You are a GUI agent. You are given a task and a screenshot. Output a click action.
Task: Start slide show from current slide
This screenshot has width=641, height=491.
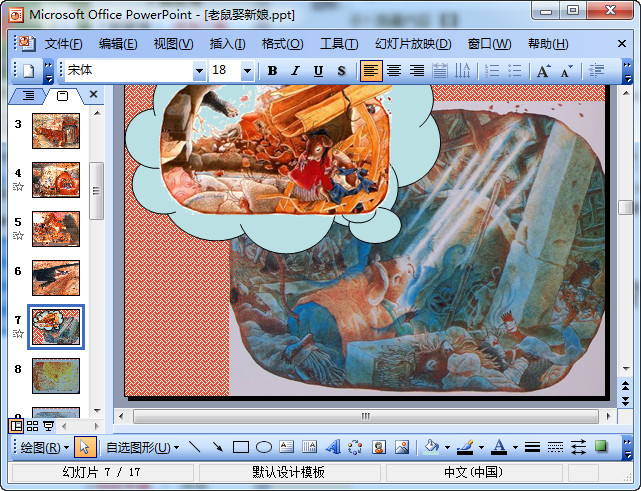[x=49, y=426]
